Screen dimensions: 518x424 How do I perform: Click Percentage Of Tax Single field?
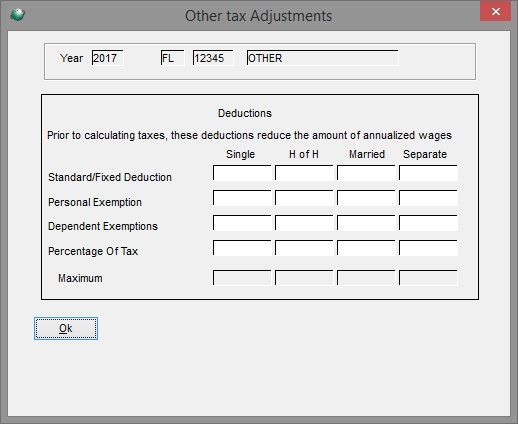[x=242, y=248]
